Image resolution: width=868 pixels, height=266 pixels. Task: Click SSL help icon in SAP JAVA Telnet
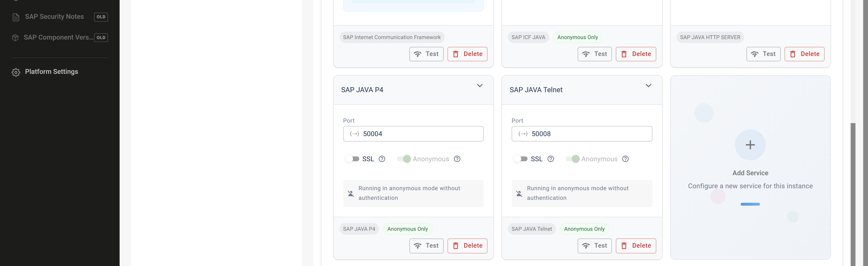click(x=551, y=159)
